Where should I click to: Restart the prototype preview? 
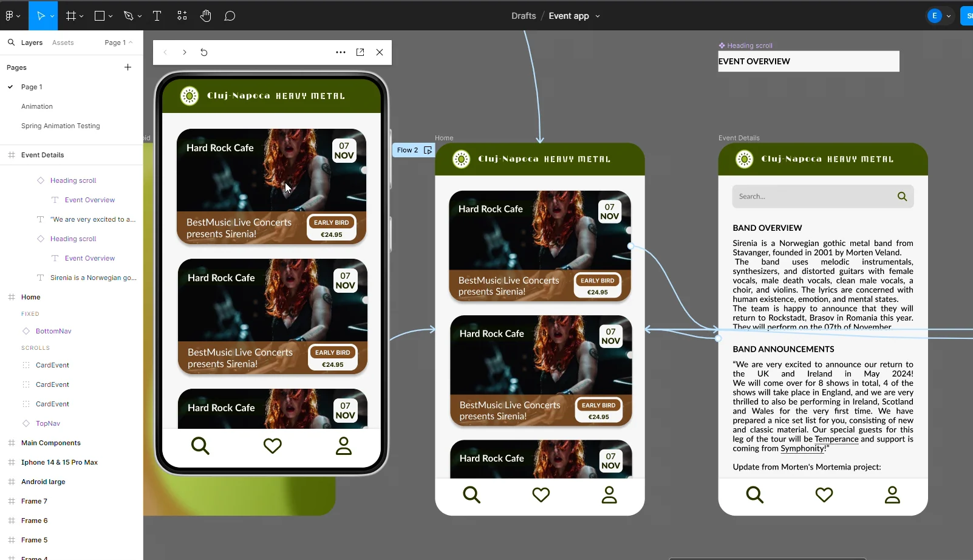click(204, 53)
